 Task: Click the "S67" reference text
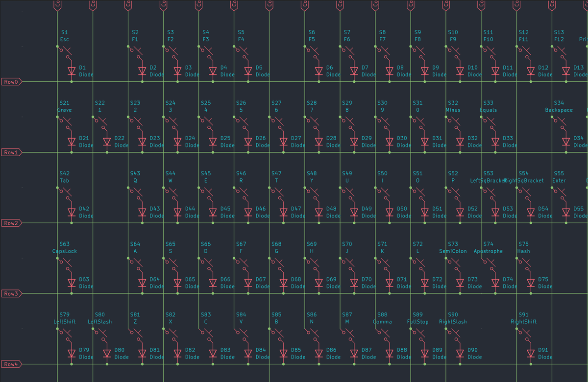click(x=241, y=244)
